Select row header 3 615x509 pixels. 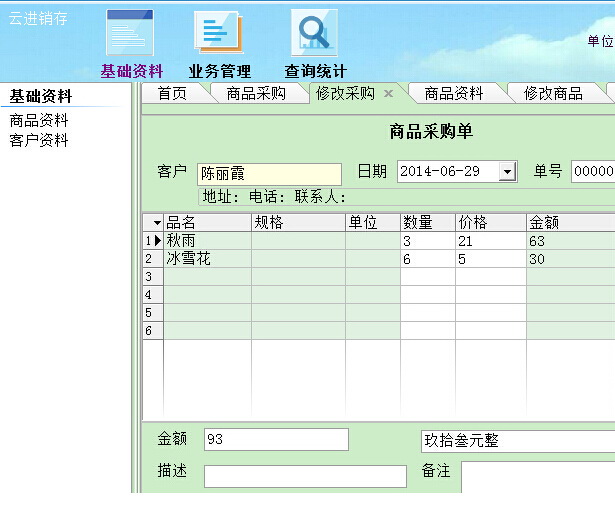click(153, 276)
